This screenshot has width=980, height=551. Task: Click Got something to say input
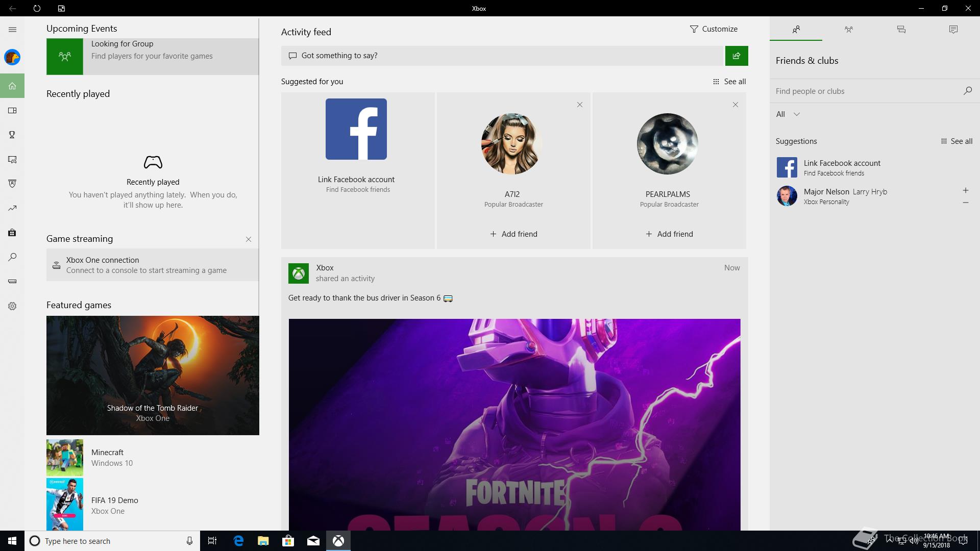(x=503, y=56)
